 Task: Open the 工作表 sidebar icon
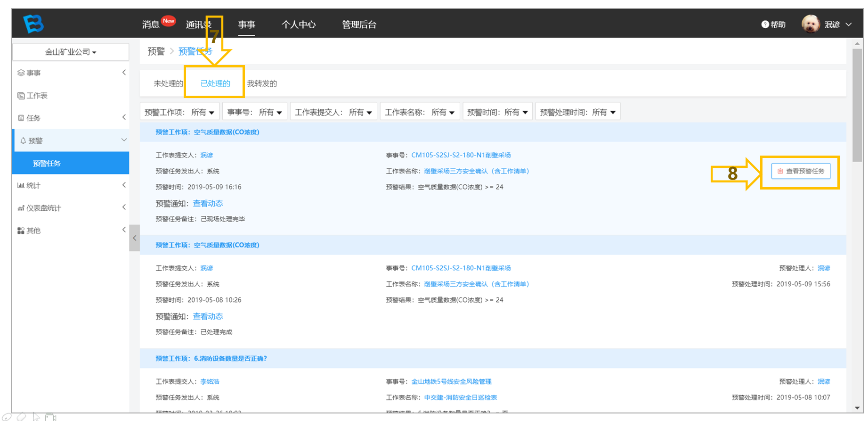pos(21,96)
